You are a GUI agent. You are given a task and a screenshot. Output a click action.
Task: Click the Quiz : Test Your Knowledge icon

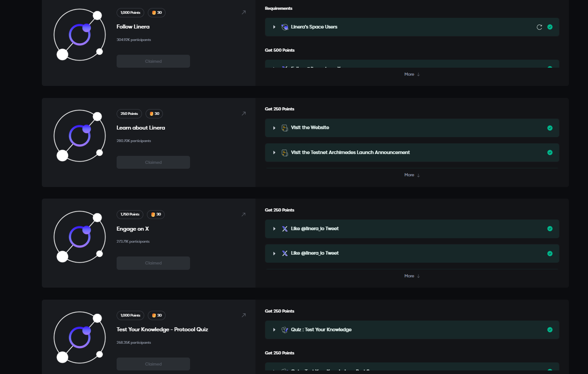(x=285, y=330)
